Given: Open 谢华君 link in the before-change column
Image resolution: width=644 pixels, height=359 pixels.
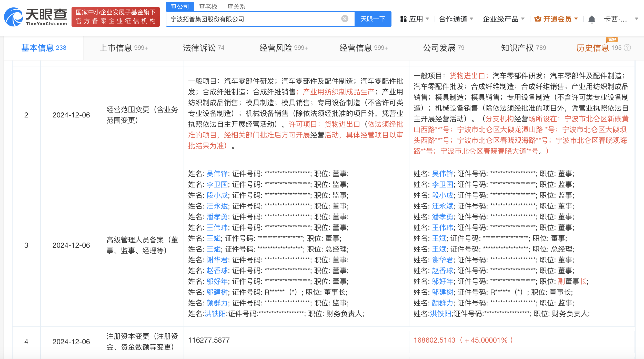Looking at the screenshot, I should (x=217, y=260).
